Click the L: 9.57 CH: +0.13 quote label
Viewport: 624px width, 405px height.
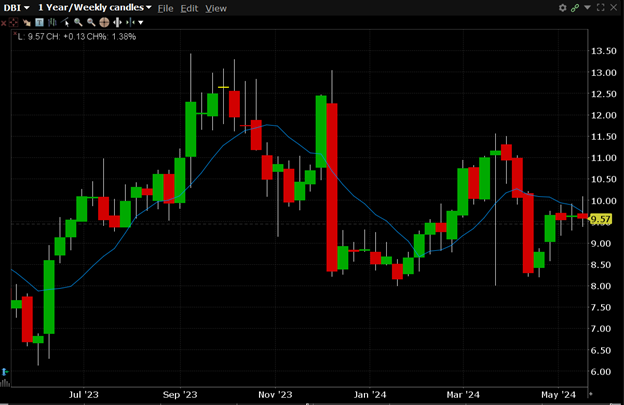[x=77, y=37]
